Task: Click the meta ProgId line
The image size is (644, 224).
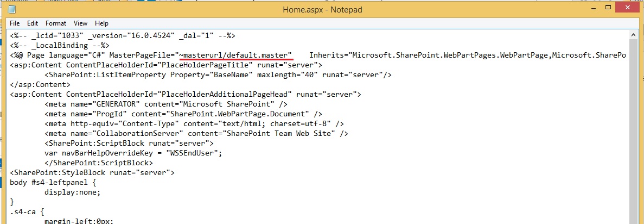Action: 183,114
